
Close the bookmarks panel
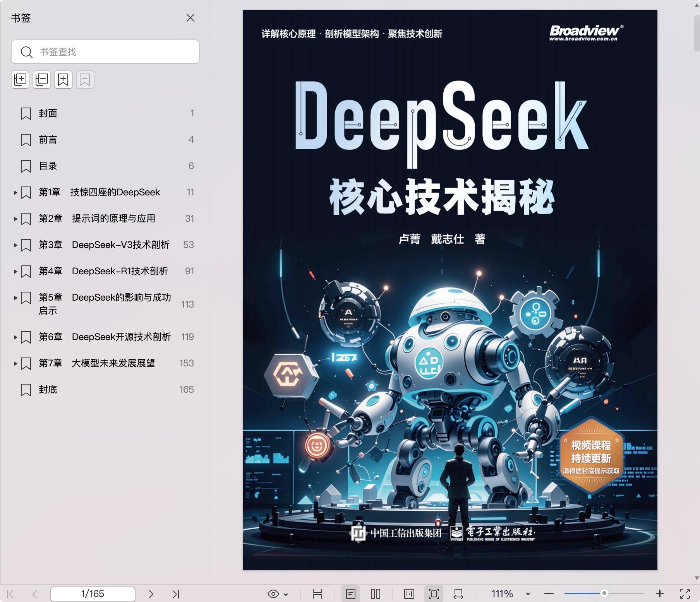(190, 18)
